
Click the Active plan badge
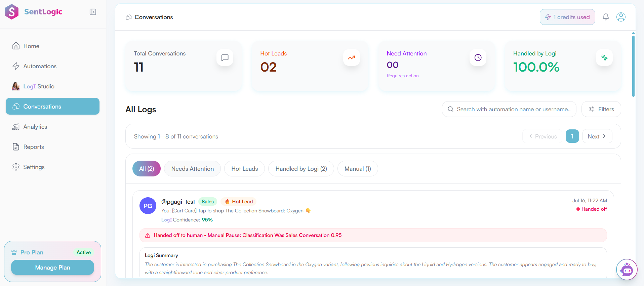[x=84, y=252]
